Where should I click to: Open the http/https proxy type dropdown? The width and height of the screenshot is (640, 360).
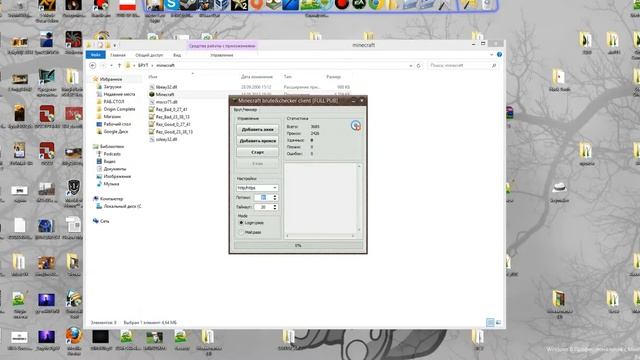click(257, 188)
